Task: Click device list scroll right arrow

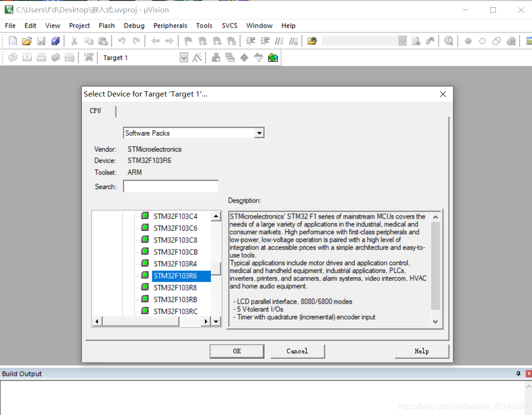Action: (206, 321)
